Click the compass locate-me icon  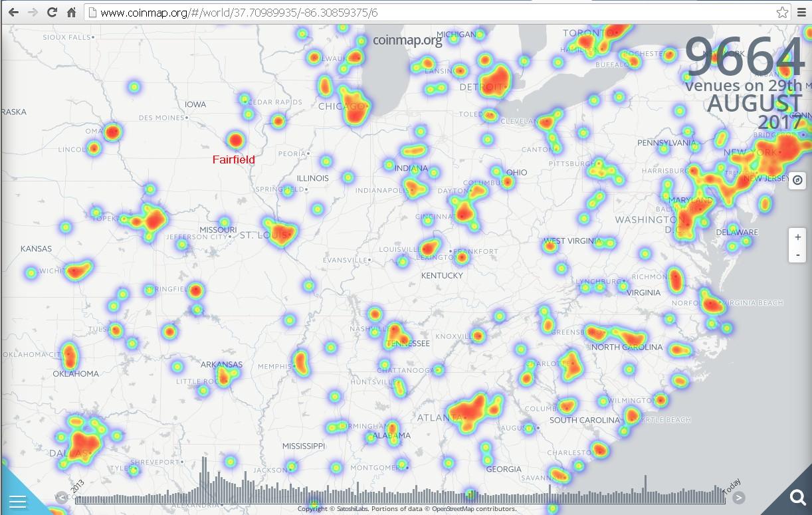click(x=797, y=180)
